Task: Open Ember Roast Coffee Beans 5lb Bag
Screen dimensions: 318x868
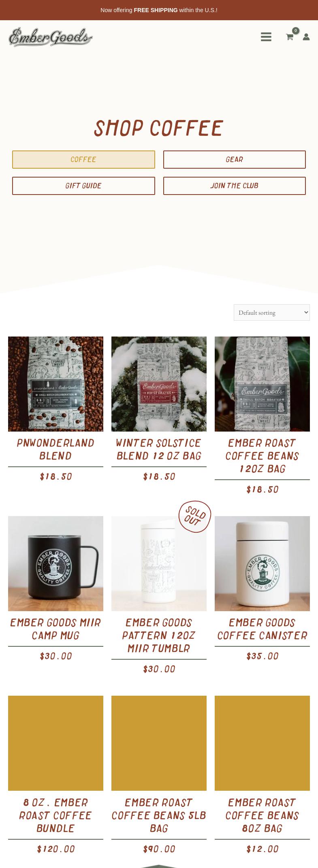Action: [159, 815]
